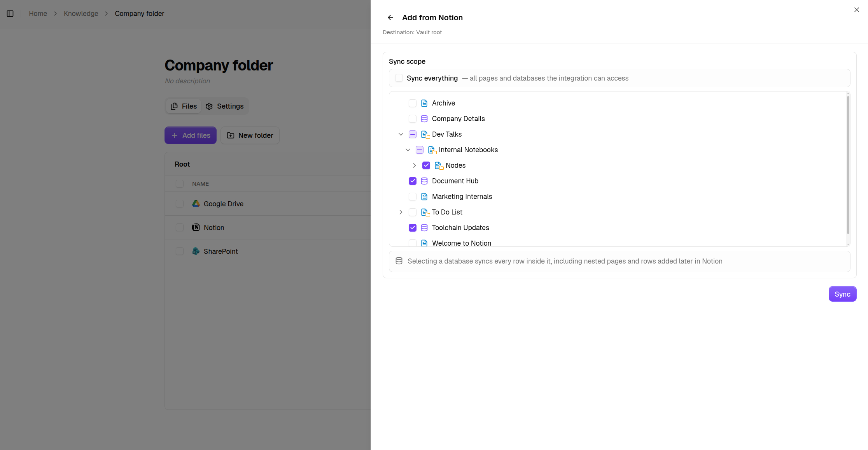Viewport: 868px width, 450px height.
Task: Check the To Do List checkbox
Action: [413, 212]
